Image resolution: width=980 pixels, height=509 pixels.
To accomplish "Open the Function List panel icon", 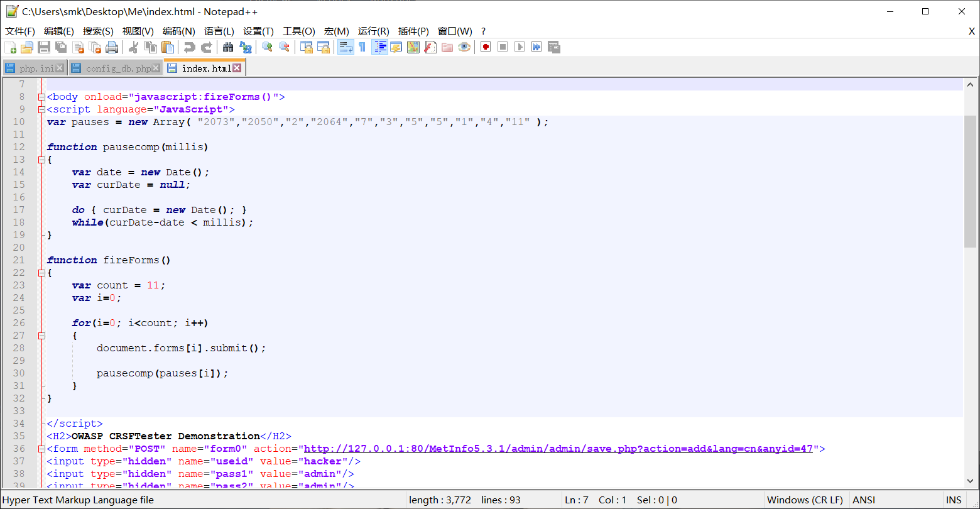I will tap(430, 47).
